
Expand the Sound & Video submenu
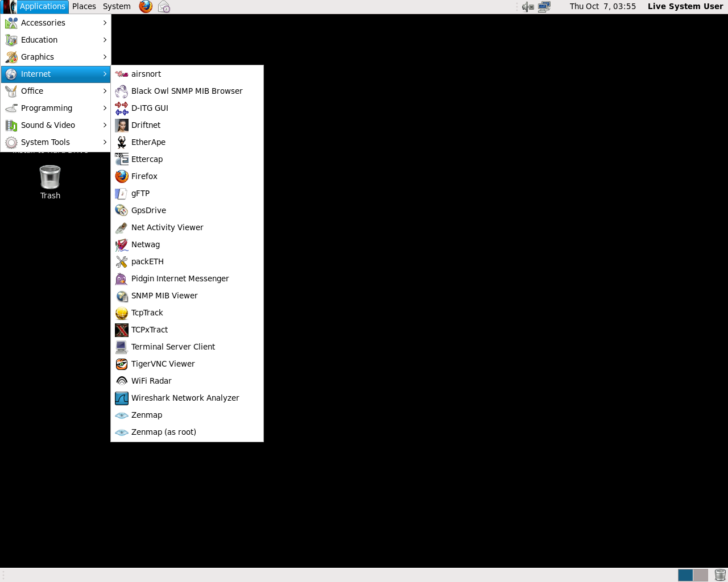[x=56, y=125]
